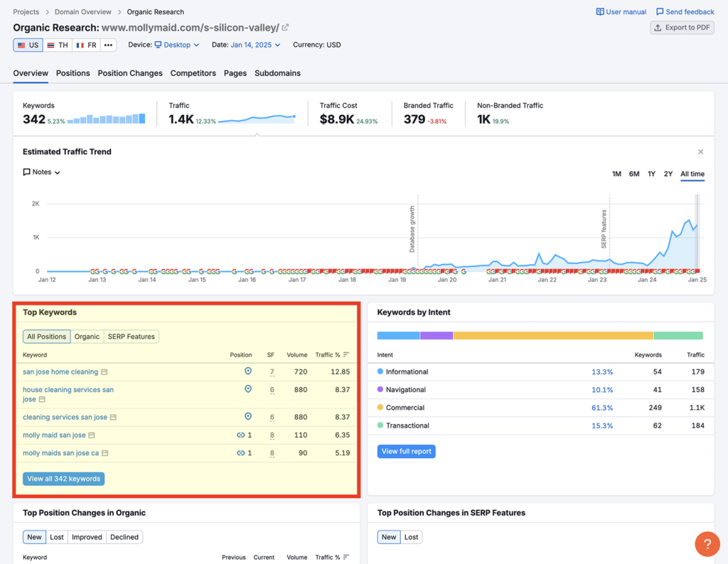Click the purple Navigational segment of intent bar
Viewport: 728px width, 564px height.
(437, 335)
